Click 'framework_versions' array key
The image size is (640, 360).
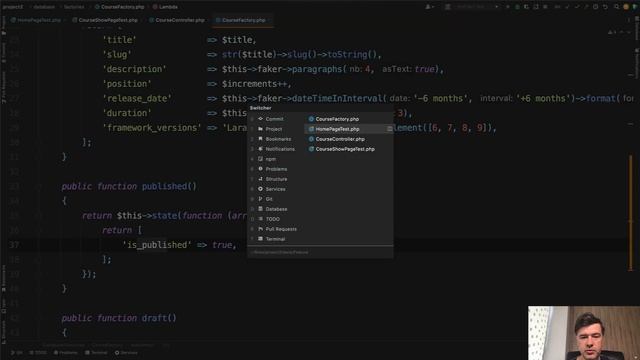click(x=152, y=128)
